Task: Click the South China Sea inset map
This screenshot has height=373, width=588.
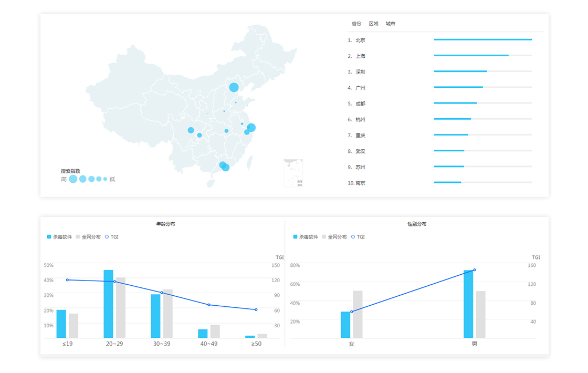Action: point(293,173)
